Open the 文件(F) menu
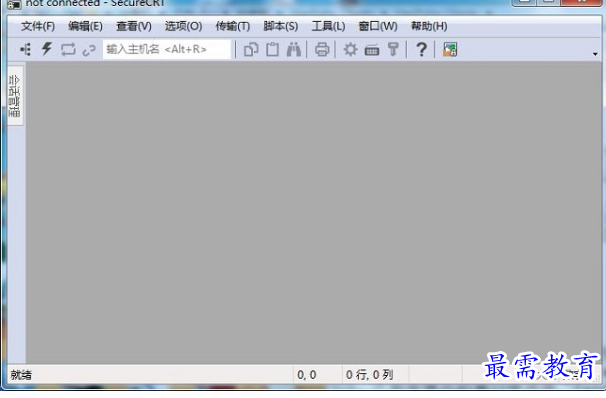 pyautogui.click(x=38, y=26)
